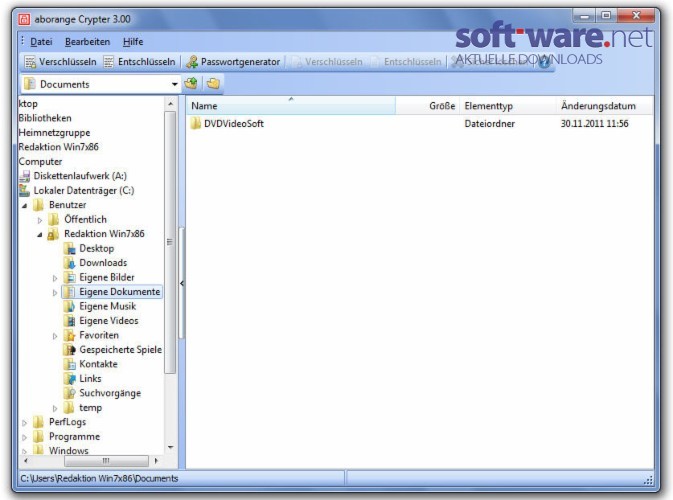Click the go up one folder icon

pos(191,83)
